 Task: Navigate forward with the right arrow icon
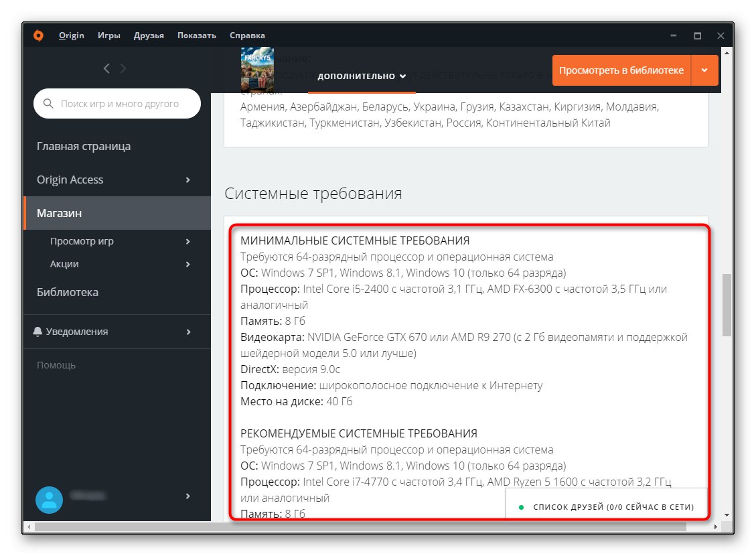(123, 68)
